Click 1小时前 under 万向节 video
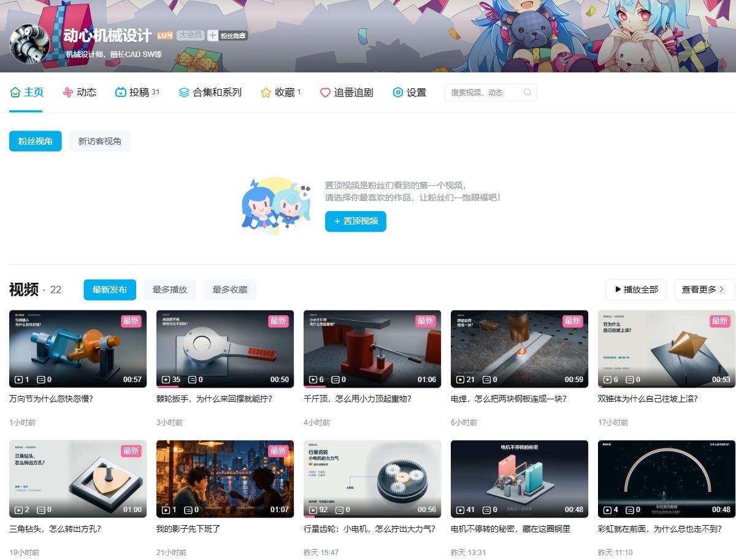 pos(23,423)
